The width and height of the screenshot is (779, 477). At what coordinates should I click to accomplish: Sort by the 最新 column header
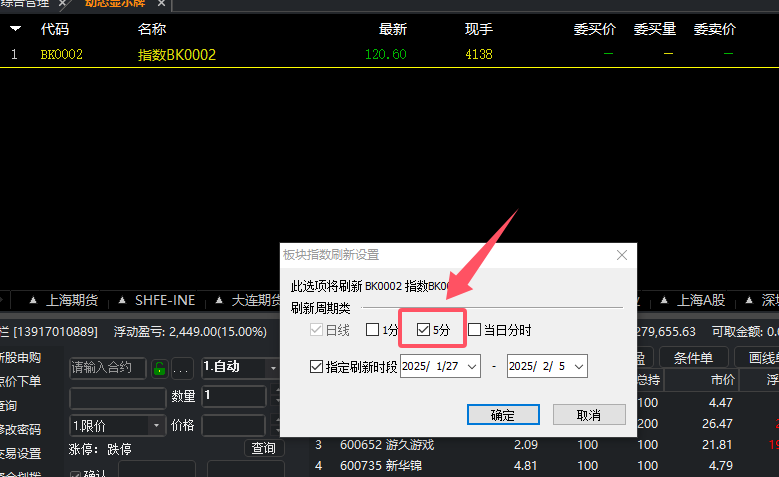(392, 29)
